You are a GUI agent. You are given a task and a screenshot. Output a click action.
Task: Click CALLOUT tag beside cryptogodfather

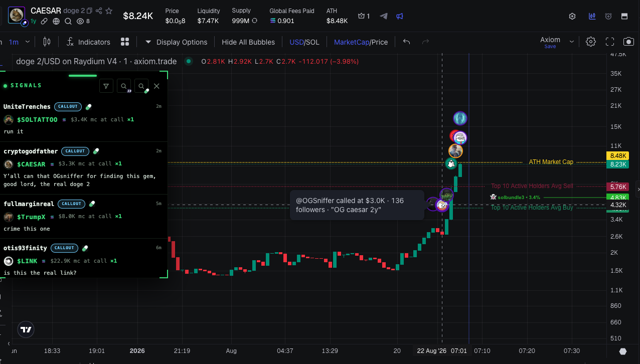click(75, 151)
